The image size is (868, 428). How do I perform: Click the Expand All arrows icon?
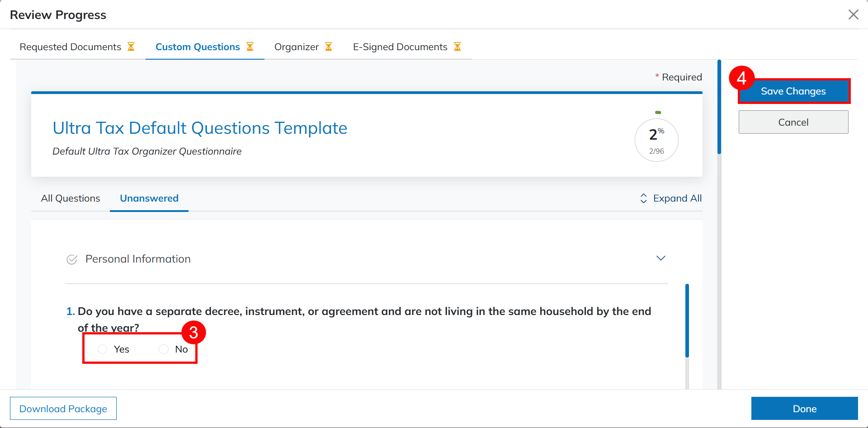click(x=643, y=198)
